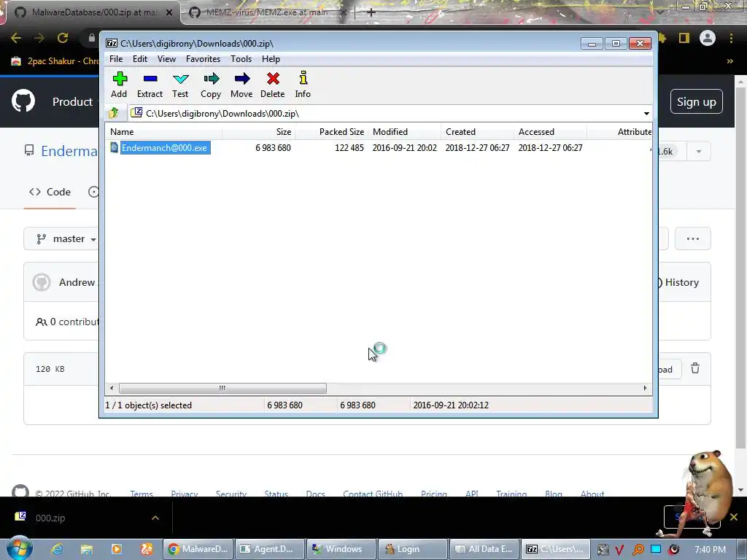The height and width of the screenshot is (560, 747).
Task: Open the Edit menu
Action: (139, 59)
